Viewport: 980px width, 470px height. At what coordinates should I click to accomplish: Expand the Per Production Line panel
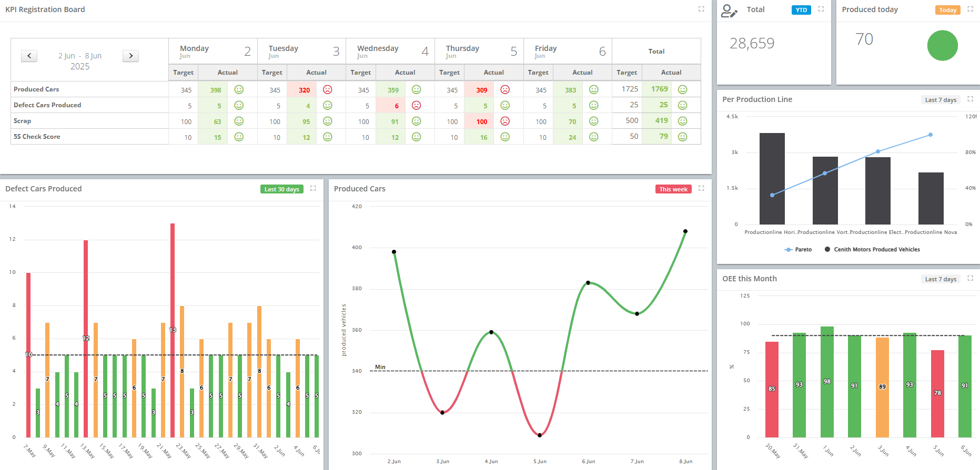(x=970, y=99)
